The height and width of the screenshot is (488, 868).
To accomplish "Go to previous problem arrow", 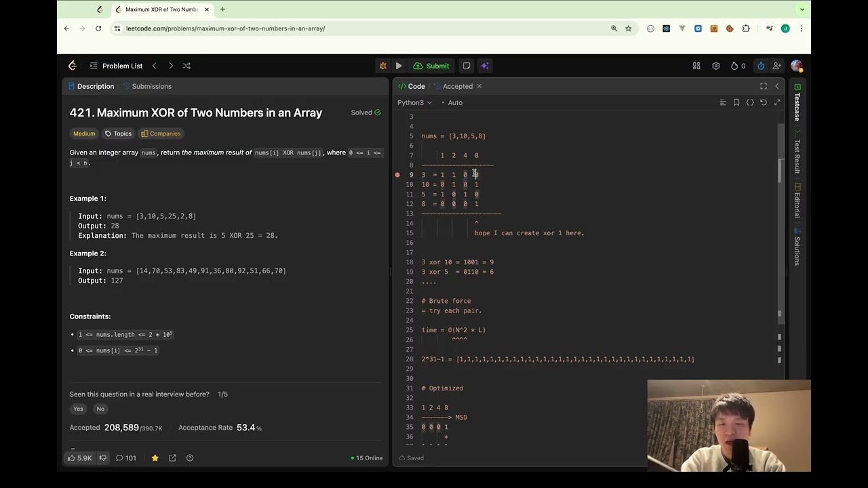I will 154,66.
